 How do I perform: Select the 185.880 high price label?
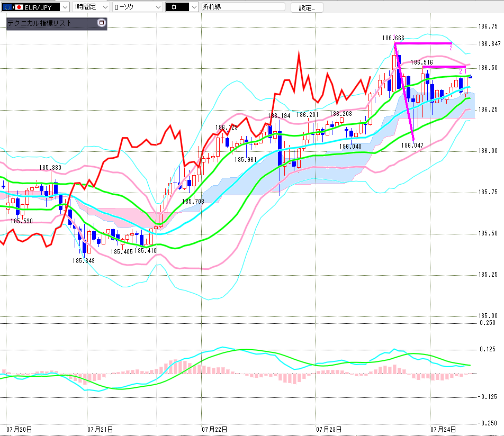coord(50,168)
